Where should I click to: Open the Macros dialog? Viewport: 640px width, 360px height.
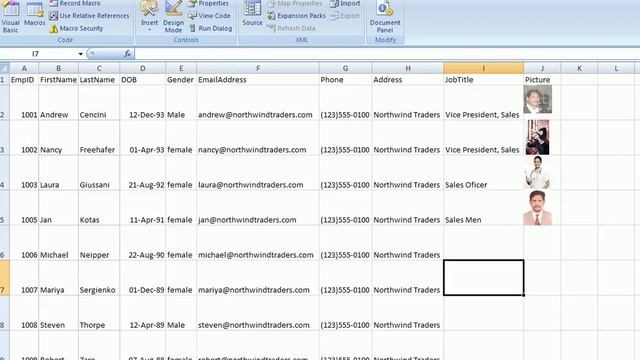coord(35,14)
